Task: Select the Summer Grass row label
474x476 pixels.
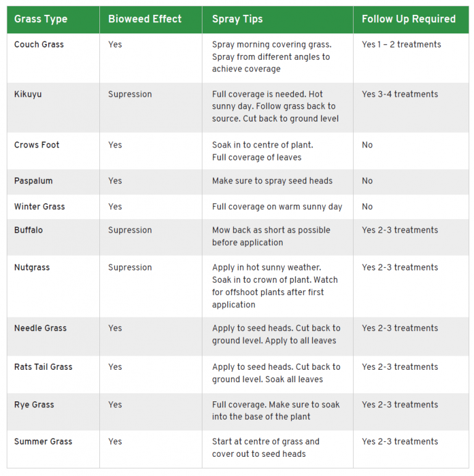Action: [x=43, y=441]
